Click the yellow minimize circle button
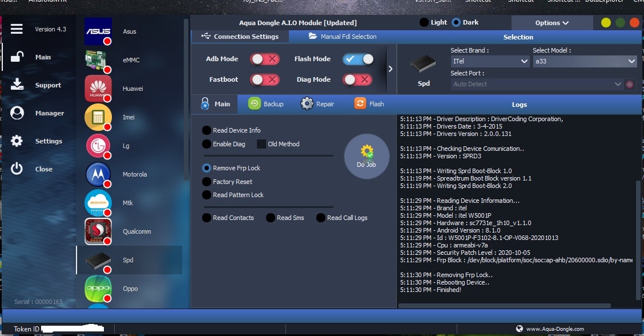The height and width of the screenshot is (336, 644). (606, 23)
